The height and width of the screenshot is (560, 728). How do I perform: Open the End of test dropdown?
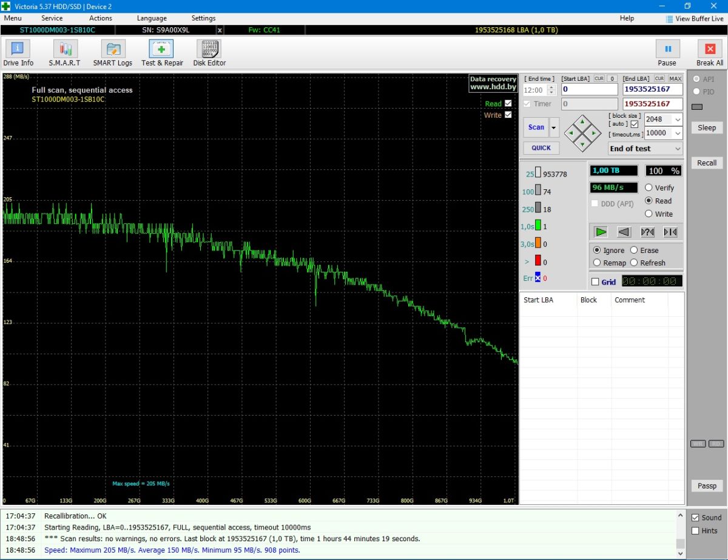[645, 149]
